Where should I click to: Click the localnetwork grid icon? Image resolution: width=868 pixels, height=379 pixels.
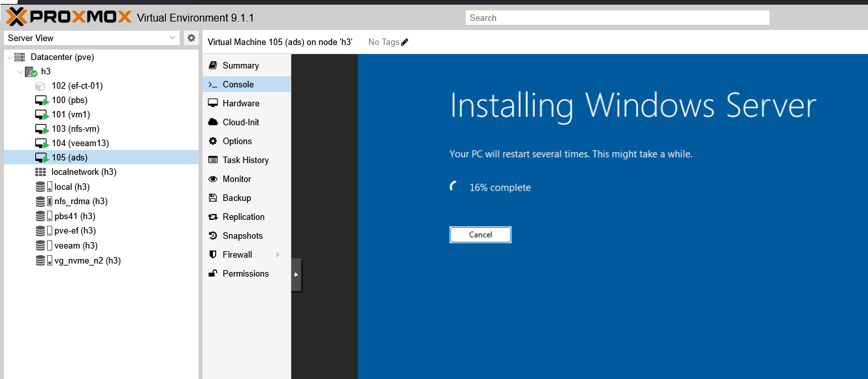(40, 172)
